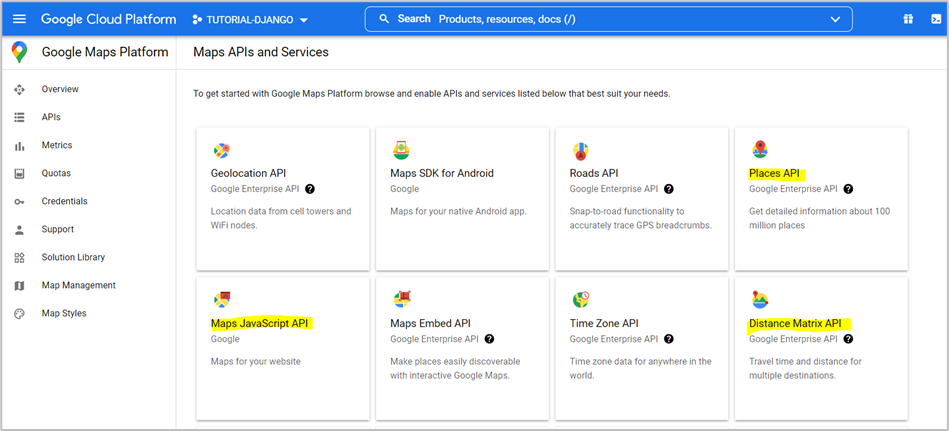Viewport: 949px width, 431px height.
Task: Click the Google Cloud Platform title
Action: 108,19
